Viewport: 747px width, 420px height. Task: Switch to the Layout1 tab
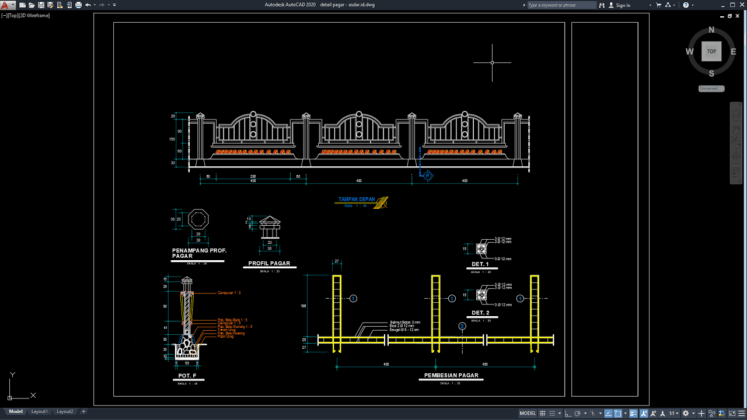pos(40,411)
